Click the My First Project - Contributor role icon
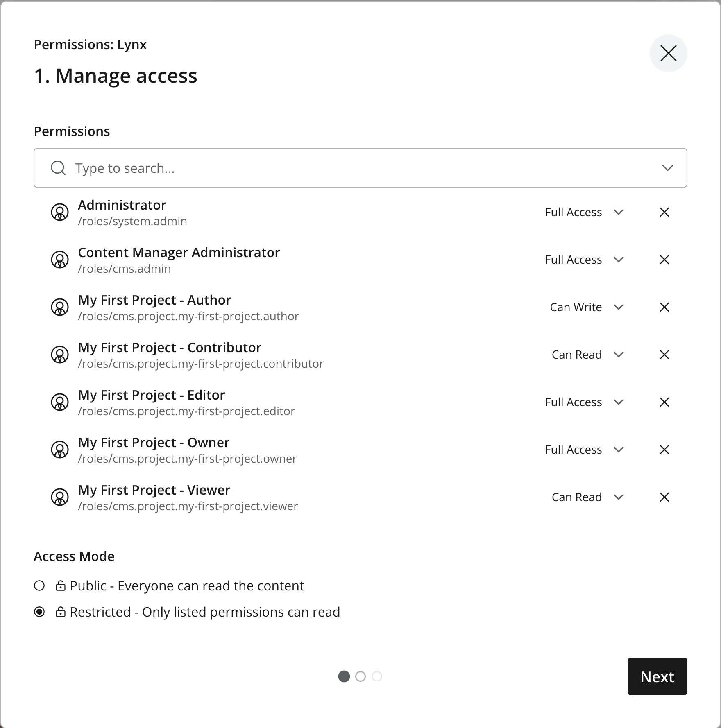Image resolution: width=721 pixels, height=728 pixels. [60, 355]
